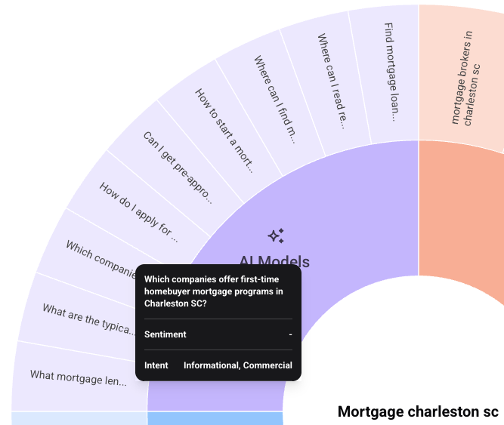
Task: Click the "Can I get pre-appro..." segment
Action: tap(178, 168)
